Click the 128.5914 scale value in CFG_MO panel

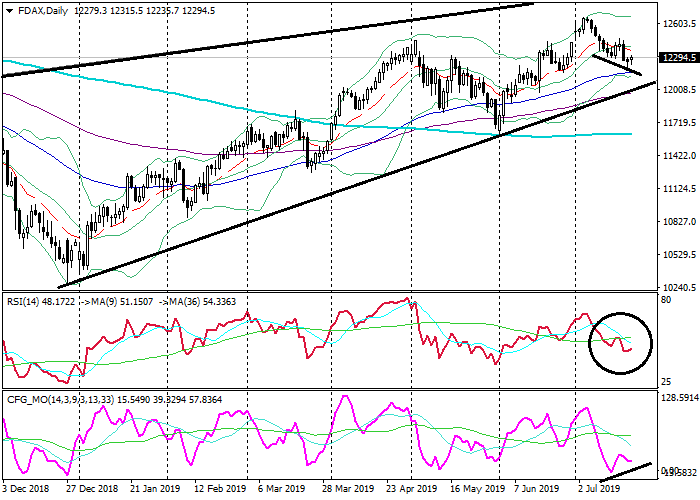[x=679, y=397]
